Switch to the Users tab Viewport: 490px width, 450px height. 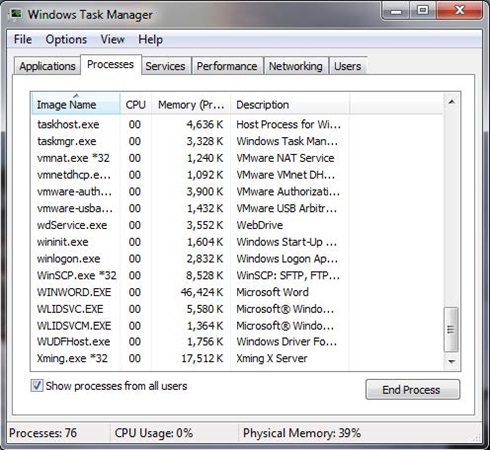click(x=348, y=66)
